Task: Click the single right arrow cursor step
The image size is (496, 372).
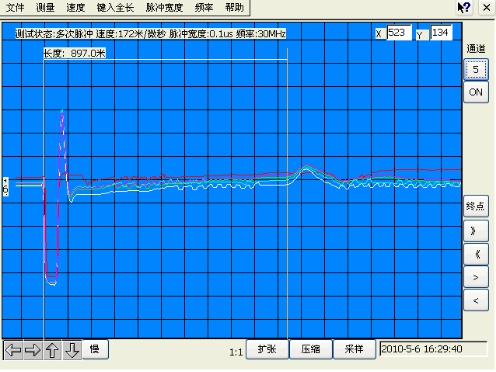Action: [x=476, y=277]
